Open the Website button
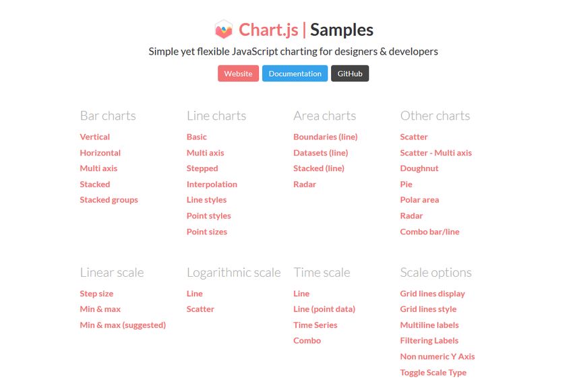This screenshot has width=573, height=392. pyautogui.click(x=238, y=73)
